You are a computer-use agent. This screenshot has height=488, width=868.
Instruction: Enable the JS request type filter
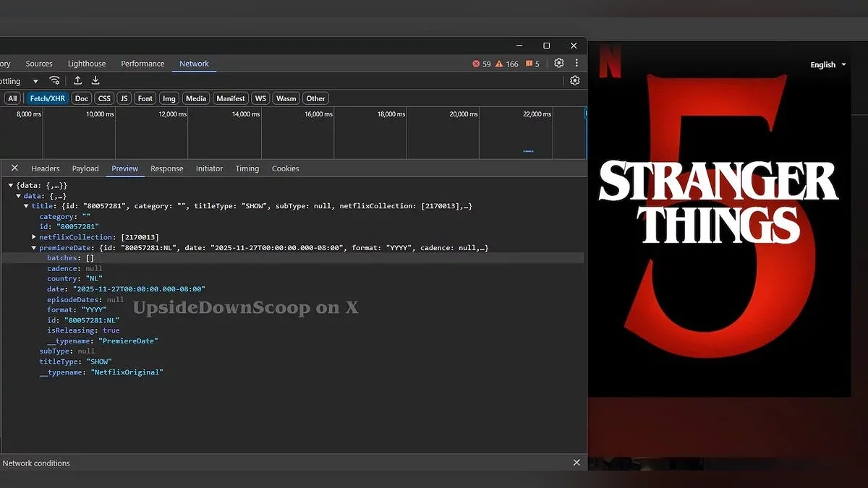point(124,98)
